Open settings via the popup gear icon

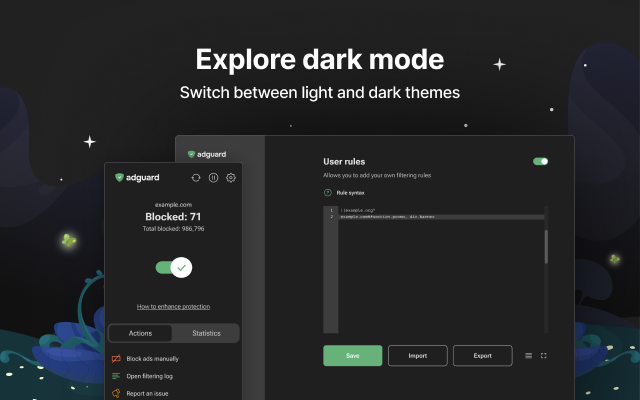coord(231,178)
